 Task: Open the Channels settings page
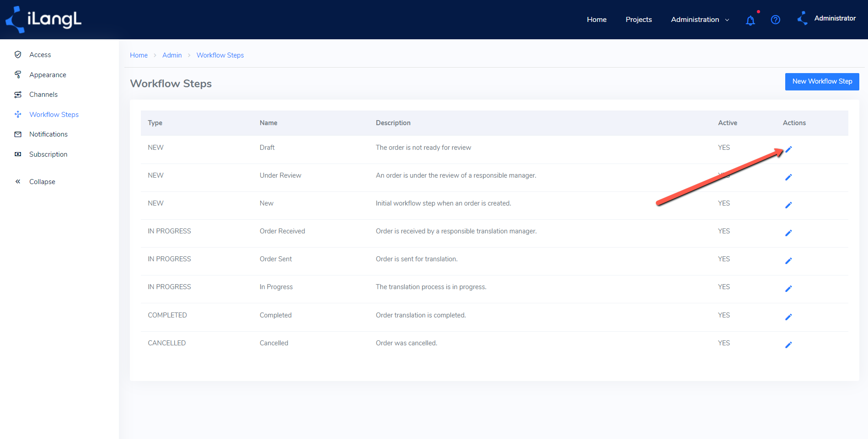[43, 95]
